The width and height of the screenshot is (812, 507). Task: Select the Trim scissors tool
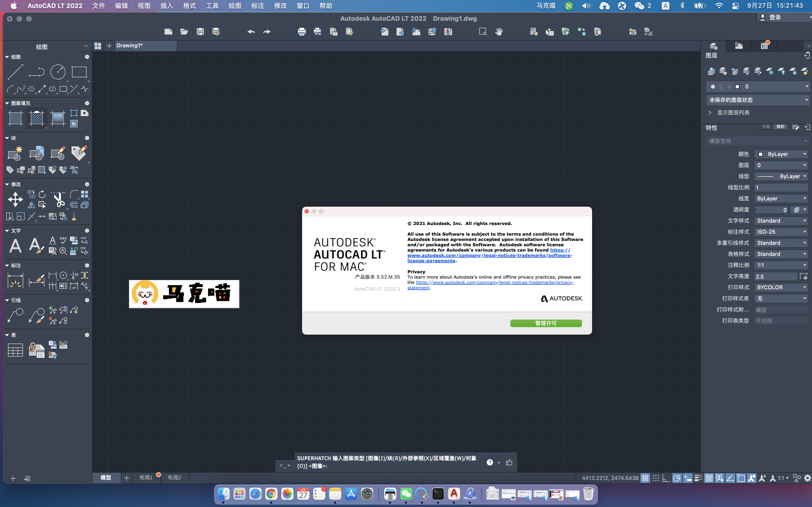[x=59, y=200]
